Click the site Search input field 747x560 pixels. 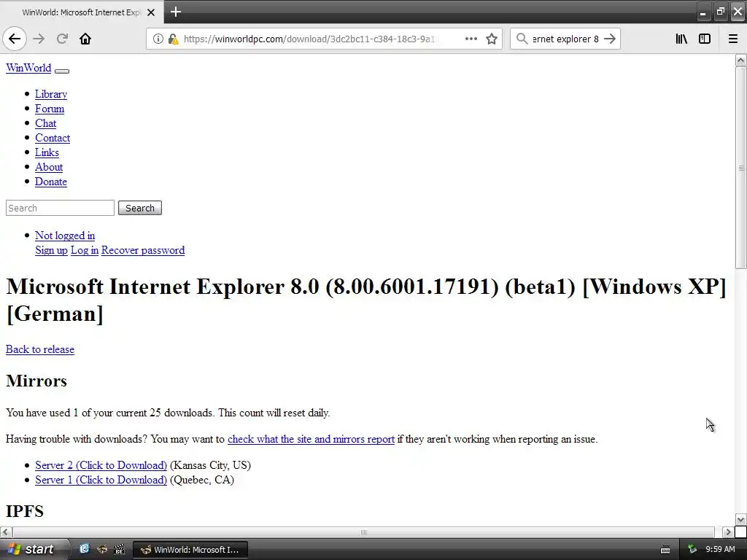pos(60,208)
